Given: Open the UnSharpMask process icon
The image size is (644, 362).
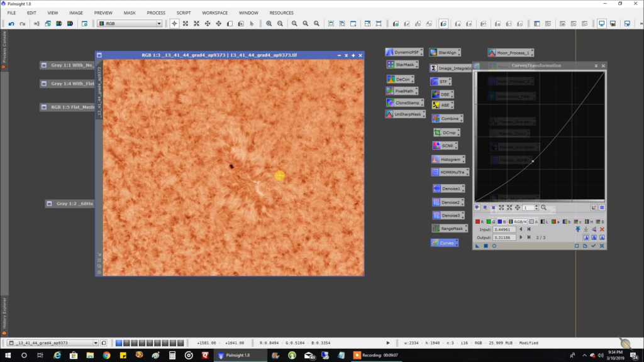Looking at the screenshot, I should (404, 114).
